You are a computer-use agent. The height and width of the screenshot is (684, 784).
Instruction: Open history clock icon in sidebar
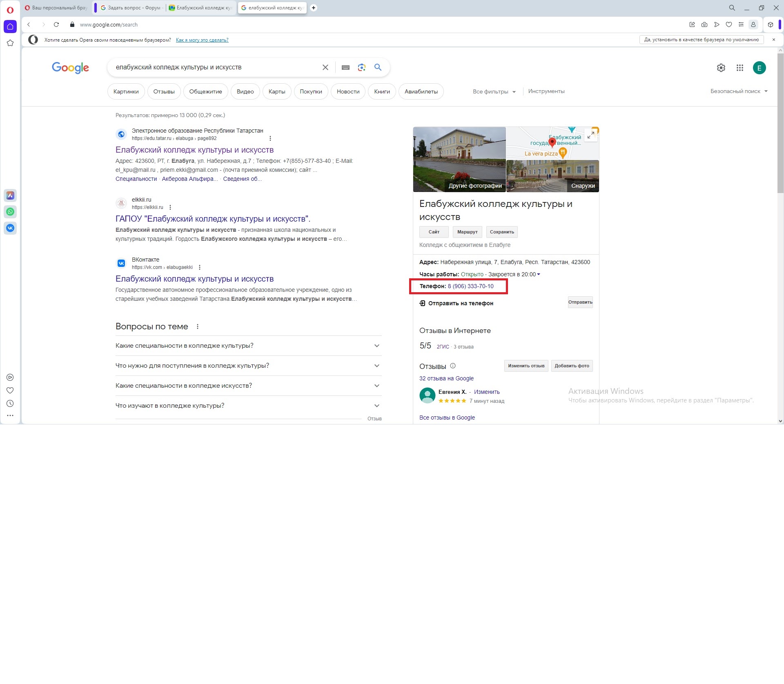10,403
